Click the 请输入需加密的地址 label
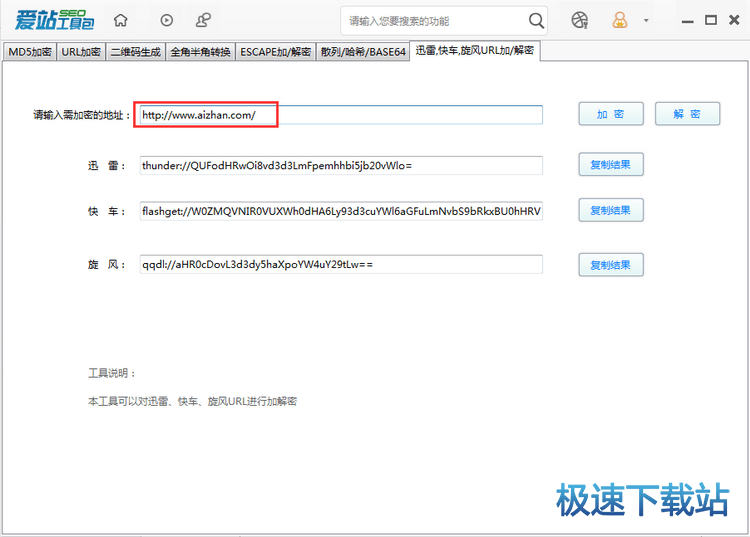 click(82, 115)
